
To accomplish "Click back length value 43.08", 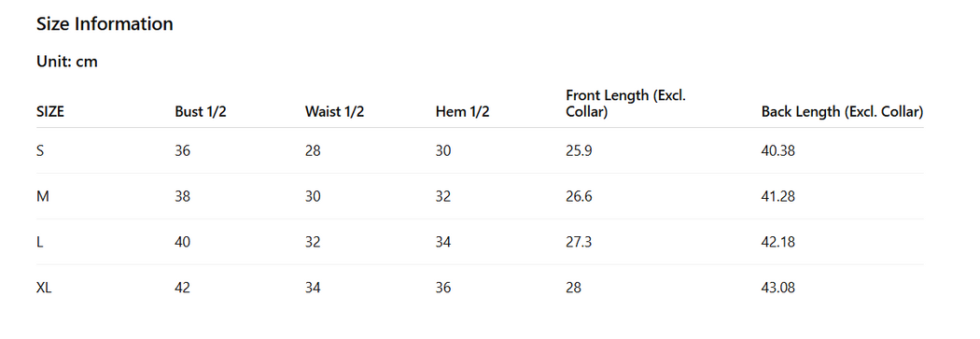I will pyautogui.click(x=778, y=288).
